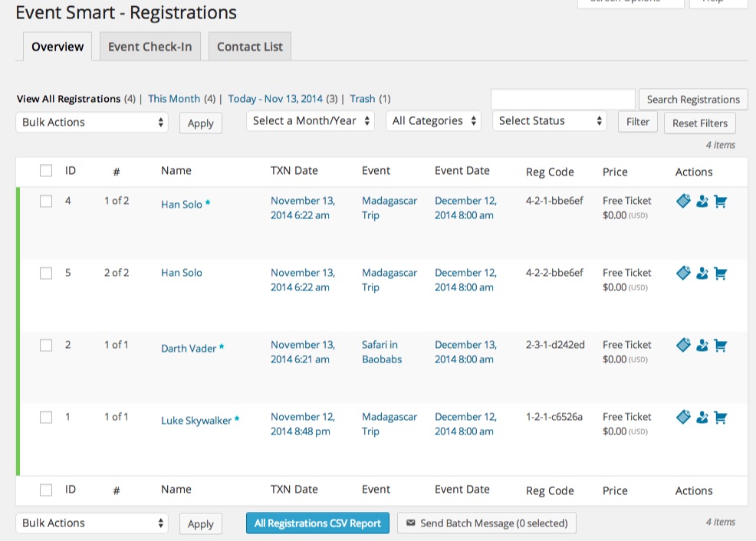This screenshot has width=756, height=541.
Task: Open the Trash registrations view
Action: click(x=363, y=99)
